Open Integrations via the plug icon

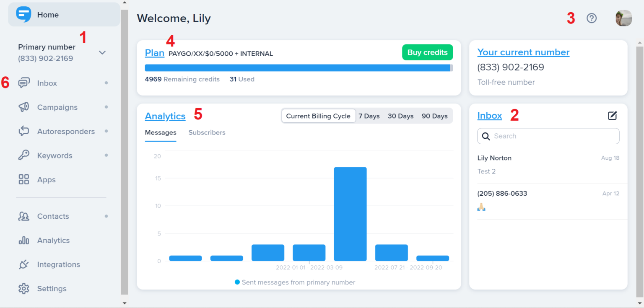(x=24, y=264)
